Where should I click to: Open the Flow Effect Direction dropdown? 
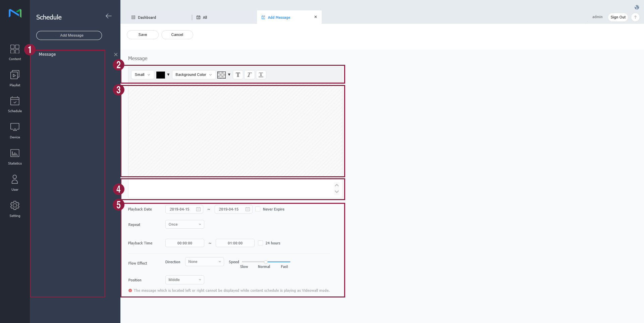(x=204, y=262)
